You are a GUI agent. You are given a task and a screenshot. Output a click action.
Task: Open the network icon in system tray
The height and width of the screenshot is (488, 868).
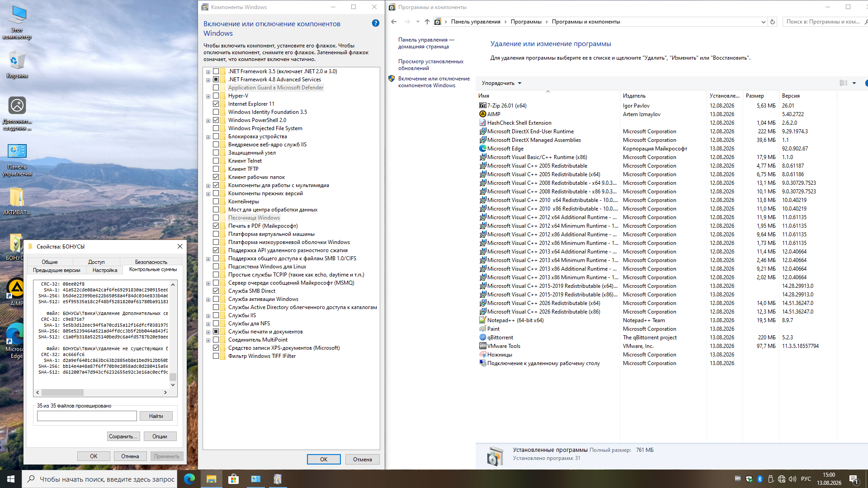(782, 479)
